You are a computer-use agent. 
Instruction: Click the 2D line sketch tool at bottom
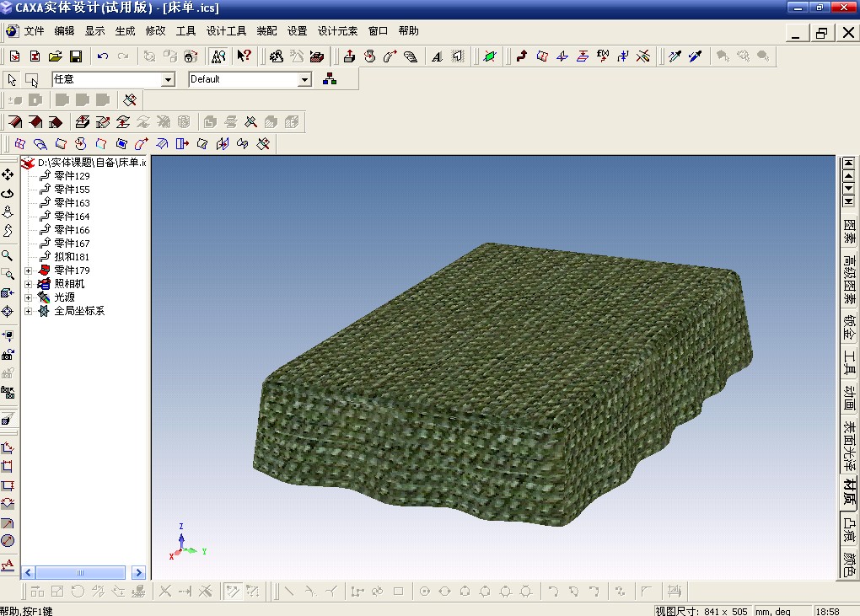(289, 592)
